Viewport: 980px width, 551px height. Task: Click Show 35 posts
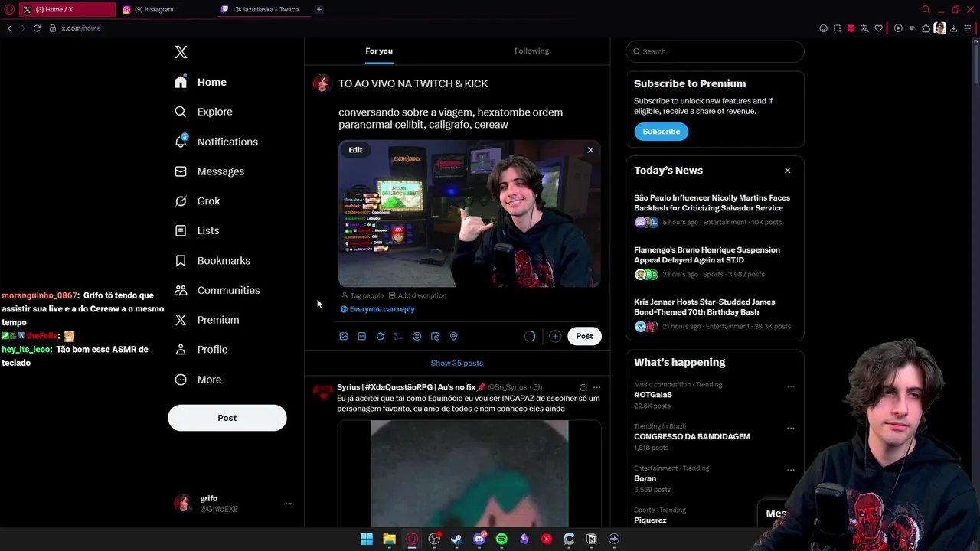pyautogui.click(x=457, y=364)
